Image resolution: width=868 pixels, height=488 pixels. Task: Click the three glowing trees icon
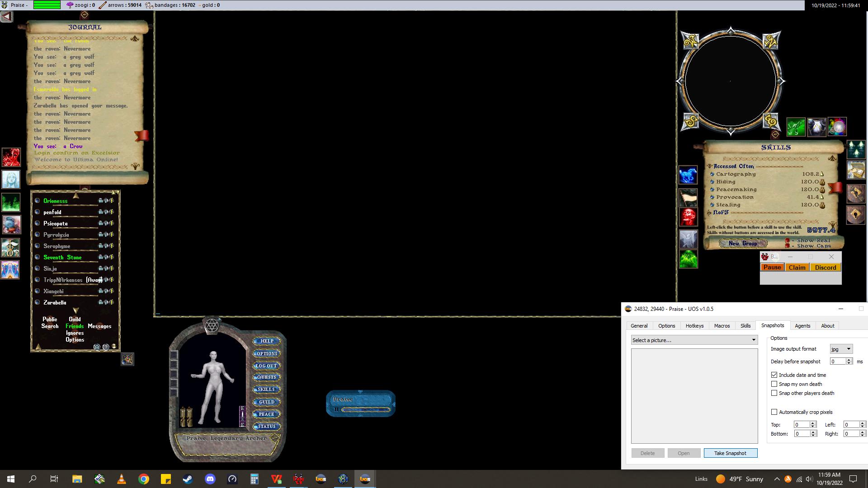click(856, 149)
